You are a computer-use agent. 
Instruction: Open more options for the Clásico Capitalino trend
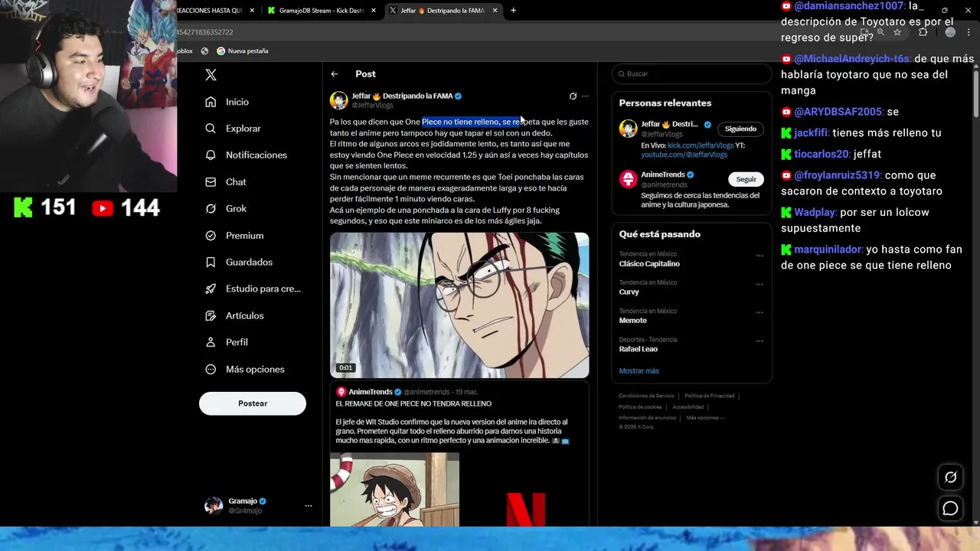click(x=759, y=256)
